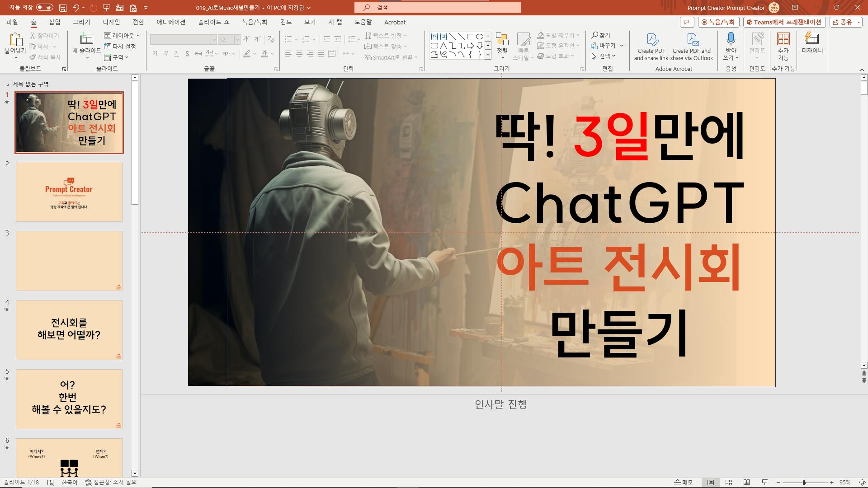Click the bullet list icon
The image size is (868, 488).
288,39
